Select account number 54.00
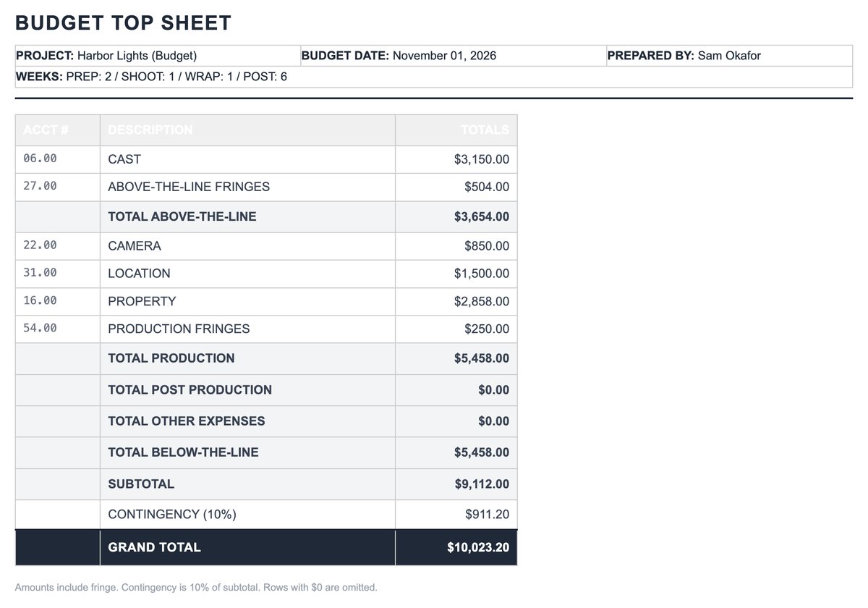This screenshot has width=868, height=608. tap(40, 328)
